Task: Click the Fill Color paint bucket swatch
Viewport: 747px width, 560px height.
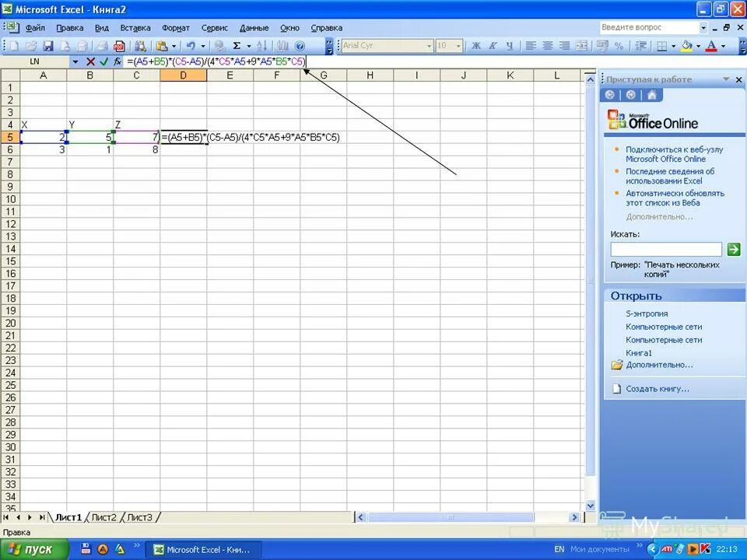Action: point(686,46)
